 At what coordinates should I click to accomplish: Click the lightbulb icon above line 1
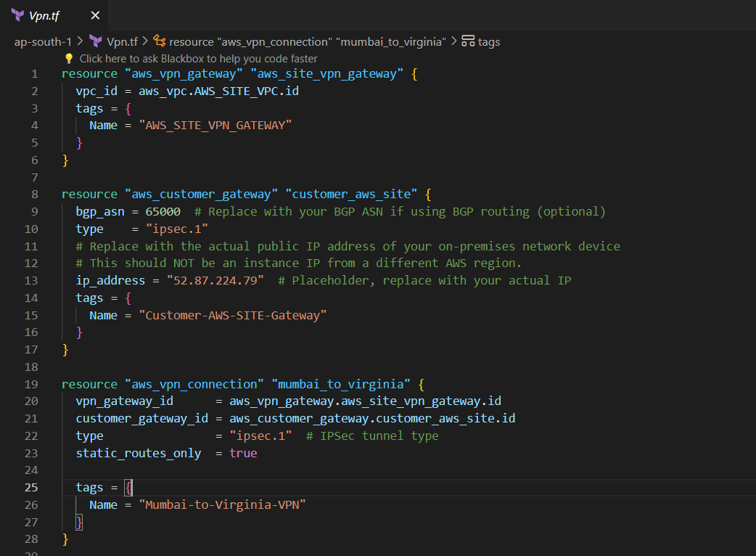[x=69, y=59]
